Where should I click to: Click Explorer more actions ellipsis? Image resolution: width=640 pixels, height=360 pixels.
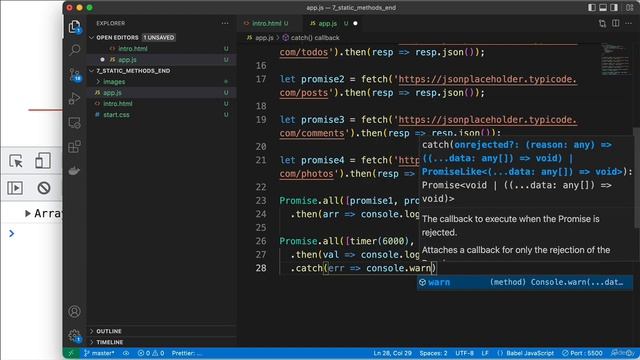click(225, 23)
